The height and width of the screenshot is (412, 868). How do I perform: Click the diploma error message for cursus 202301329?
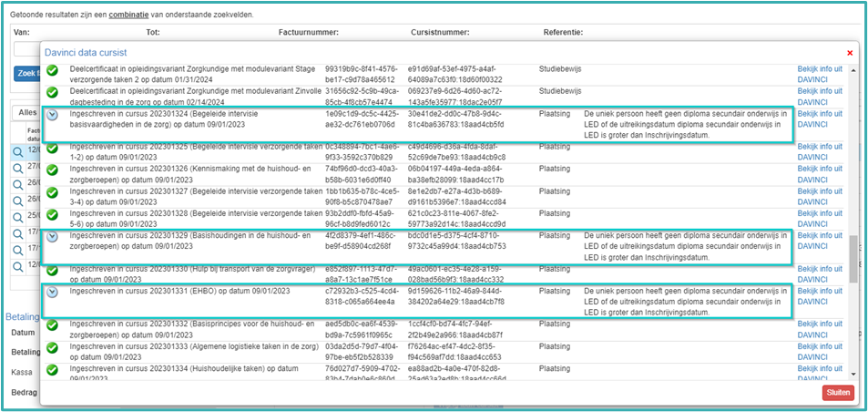685,246
